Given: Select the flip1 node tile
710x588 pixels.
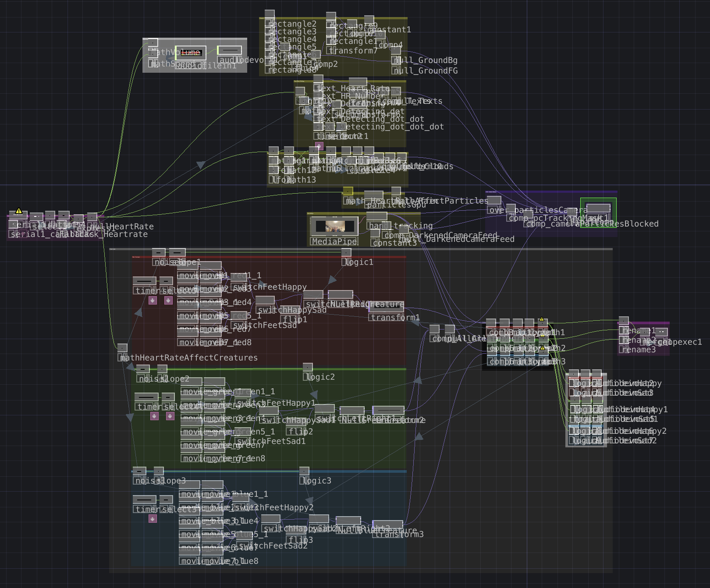Looking at the screenshot, I should pyautogui.click(x=290, y=310).
